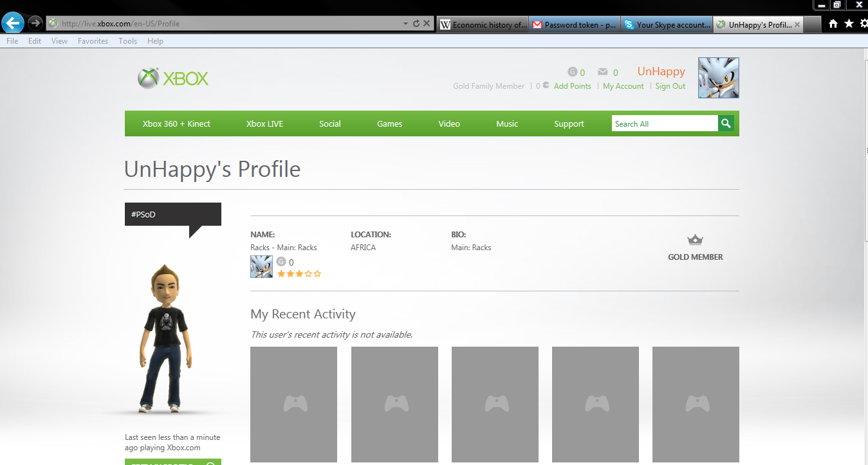Click the Microsoft Points coin icon in header
This screenshot has height=465, width=868.
[546, 86]
